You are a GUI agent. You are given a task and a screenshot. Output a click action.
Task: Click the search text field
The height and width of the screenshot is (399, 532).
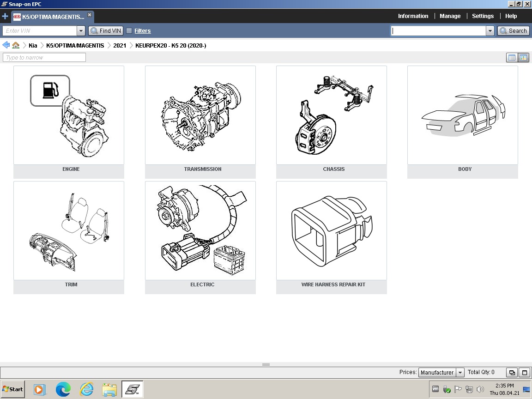[x=438, y=31]
